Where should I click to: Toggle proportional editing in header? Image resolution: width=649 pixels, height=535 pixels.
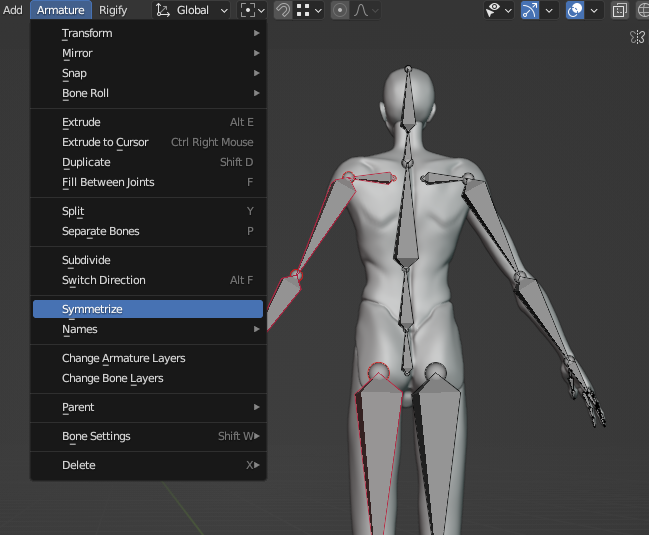click(x=340, y=10)
